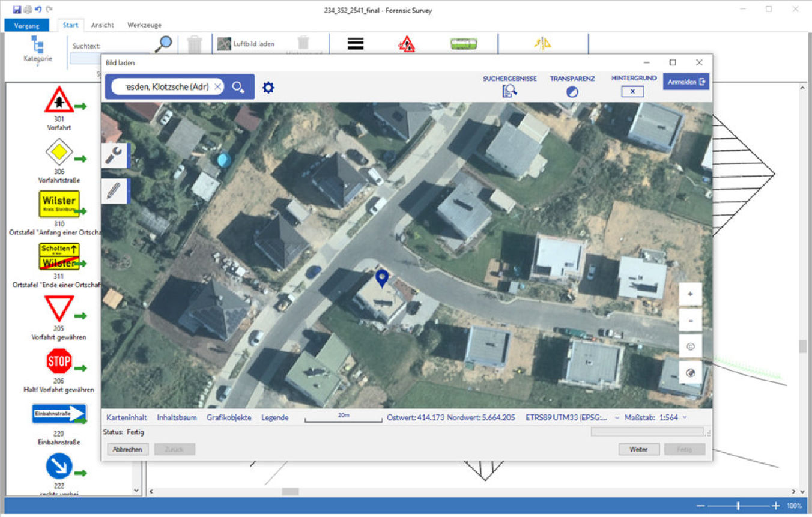Image resolution: width=812 pixels, height=517 pixels.
Task: Zoom in with the map plus button
Action: (690, 294)
